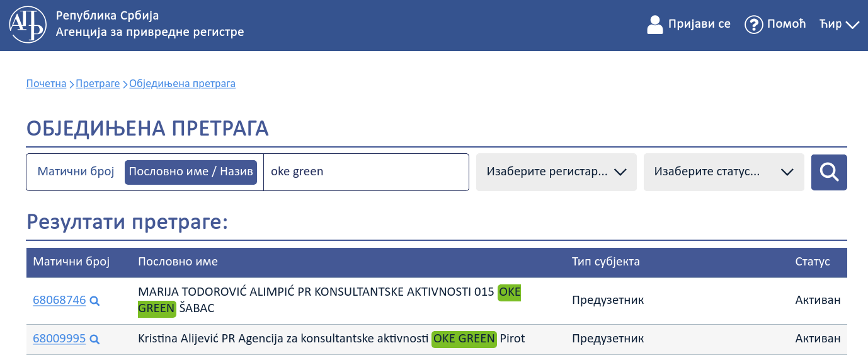Viewport: 868px width, 355px height.
Task: Expand the Изаберите регистар dropdown
Action: pyautogui.click(x=556, y=172)
